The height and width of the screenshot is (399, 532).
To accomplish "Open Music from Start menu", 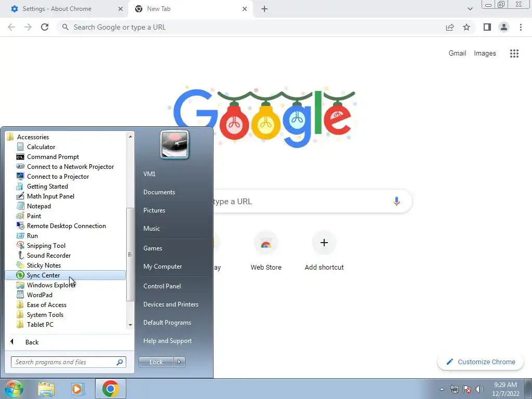I will click(x=151, y=229).
